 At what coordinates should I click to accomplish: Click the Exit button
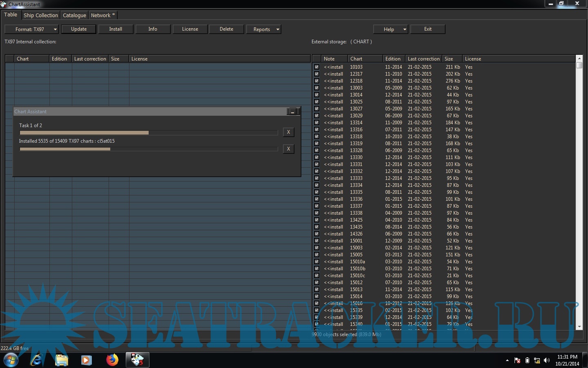[428, 29]
